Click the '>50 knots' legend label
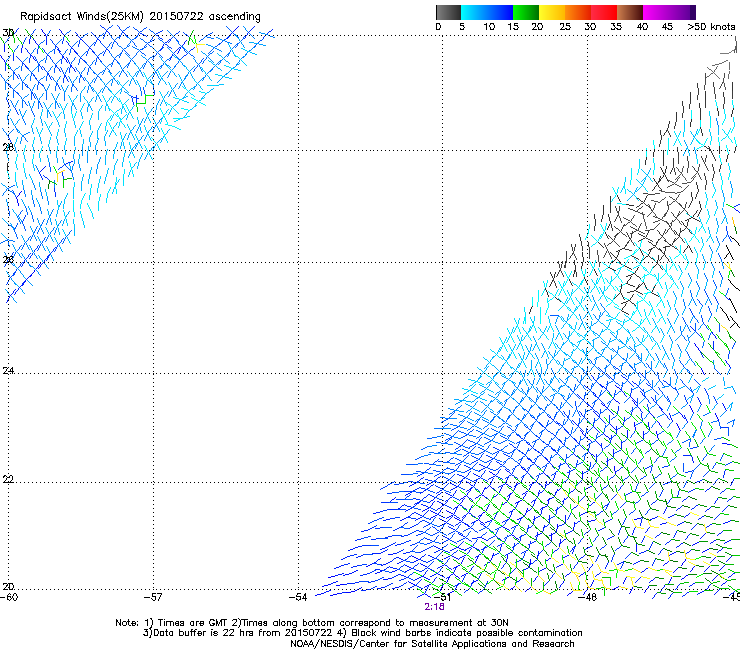This screenshot has height=650, width=740. click(711, 27)
